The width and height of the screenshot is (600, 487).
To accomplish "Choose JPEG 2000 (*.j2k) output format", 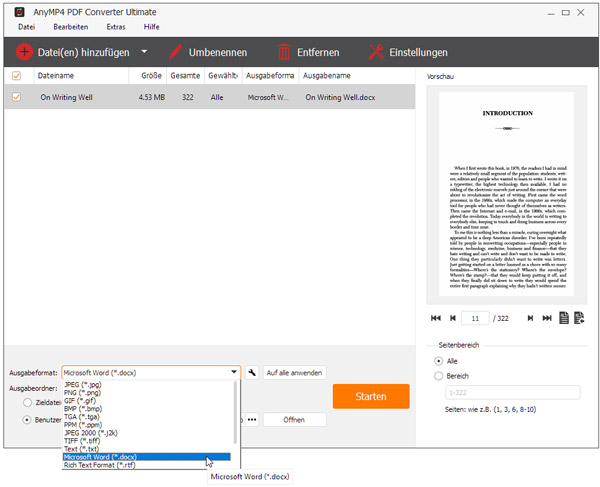I will click(91, 433).
